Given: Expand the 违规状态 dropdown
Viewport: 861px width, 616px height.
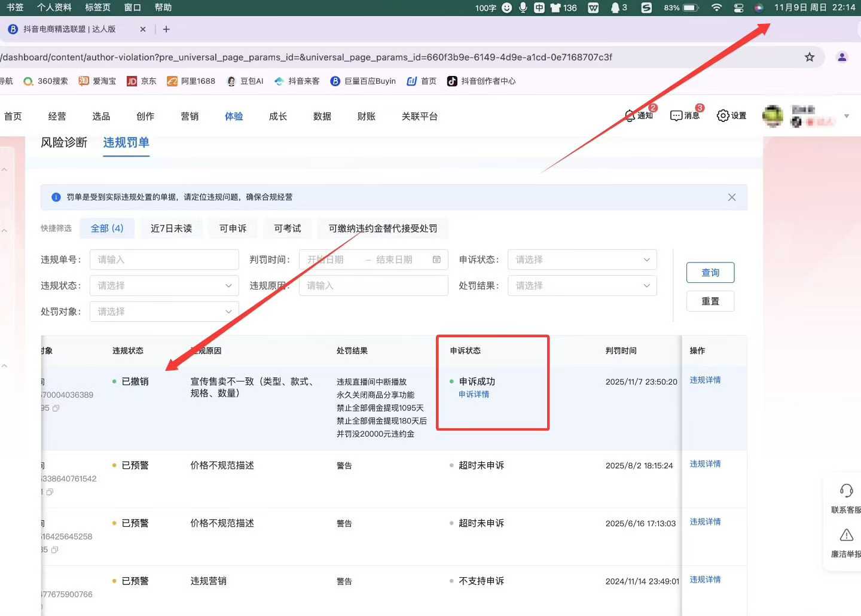Looking at the screenshot, I should coord(164,286).
